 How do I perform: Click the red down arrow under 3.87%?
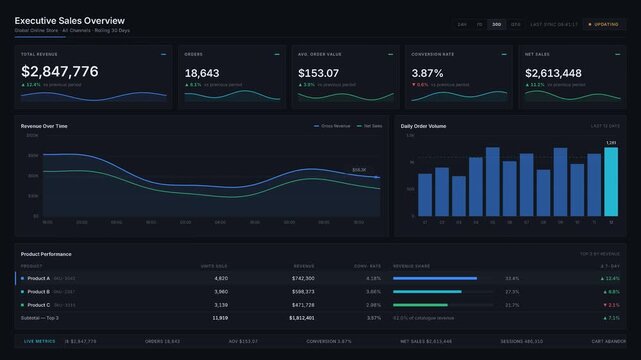tap(414, 85)
